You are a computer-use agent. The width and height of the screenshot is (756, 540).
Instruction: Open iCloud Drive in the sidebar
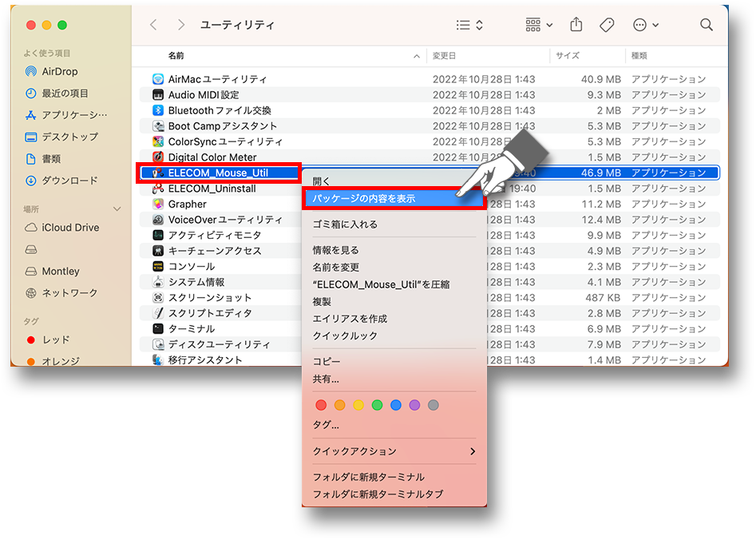click(61, 228)
